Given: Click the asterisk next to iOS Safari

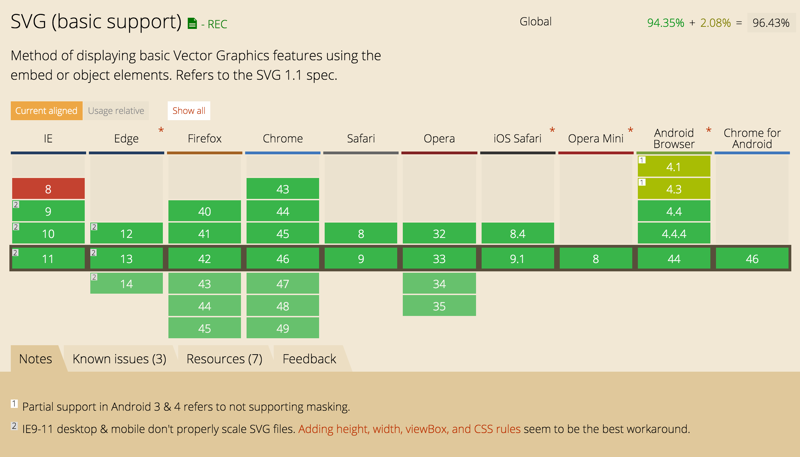Looking at the screenshot, I should point(552,130).
